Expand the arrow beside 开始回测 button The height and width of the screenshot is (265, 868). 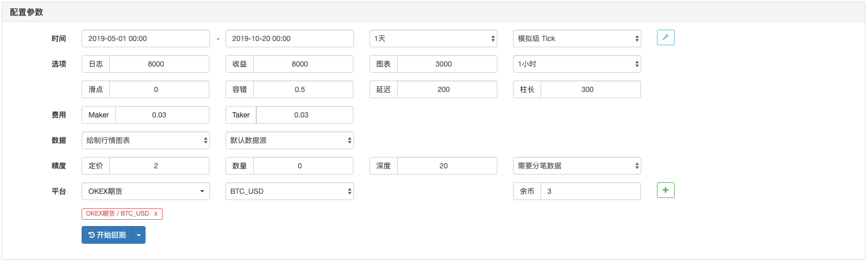pos(139,235)
